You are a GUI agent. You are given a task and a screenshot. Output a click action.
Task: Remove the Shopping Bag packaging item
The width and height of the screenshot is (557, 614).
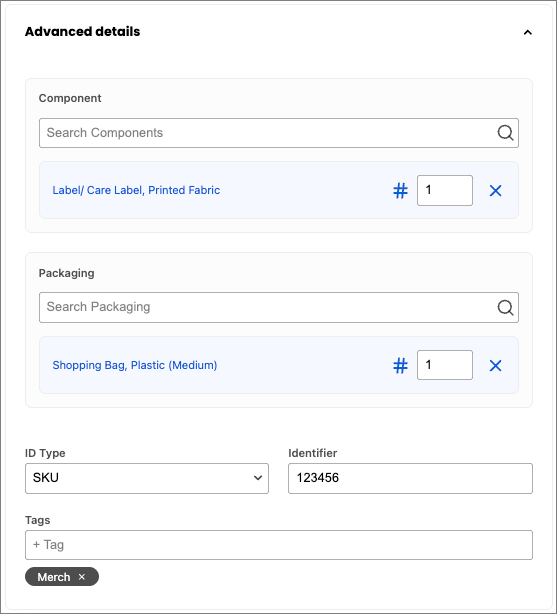point(496,366)
